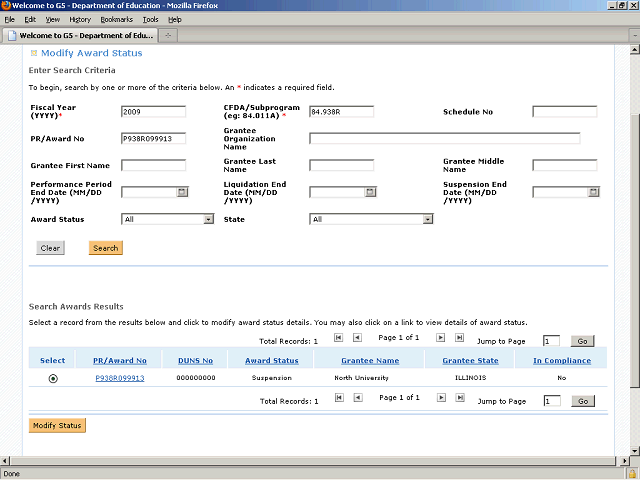Click the Search button

point(106,248)
